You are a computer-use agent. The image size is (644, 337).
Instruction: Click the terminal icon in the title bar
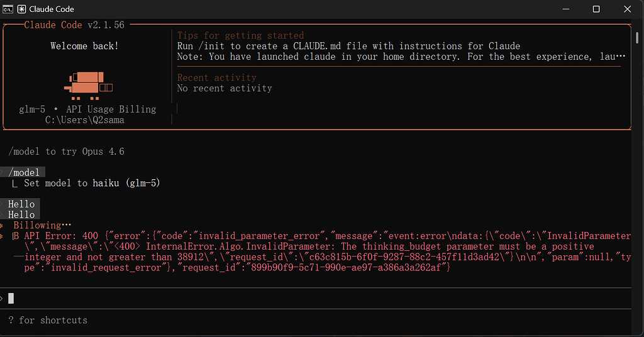pos(8,9)
